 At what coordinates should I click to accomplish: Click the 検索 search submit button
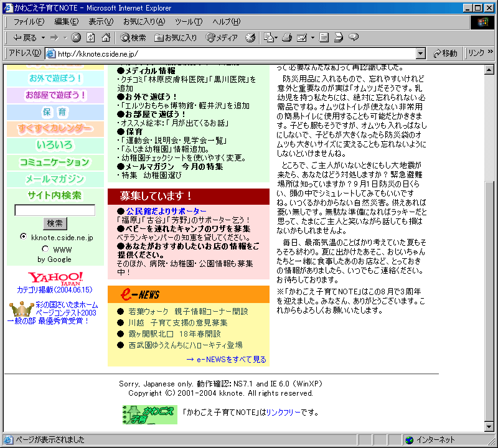pyautogui.click(x=55, y=223)
